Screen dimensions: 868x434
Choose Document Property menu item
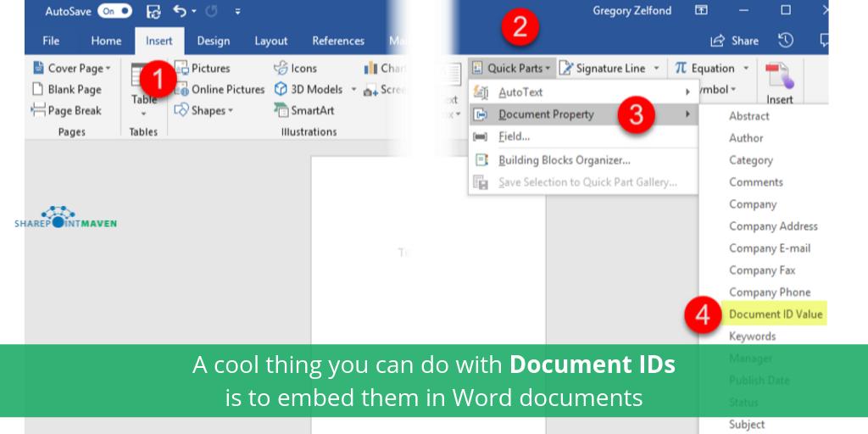tap(583, 114)
